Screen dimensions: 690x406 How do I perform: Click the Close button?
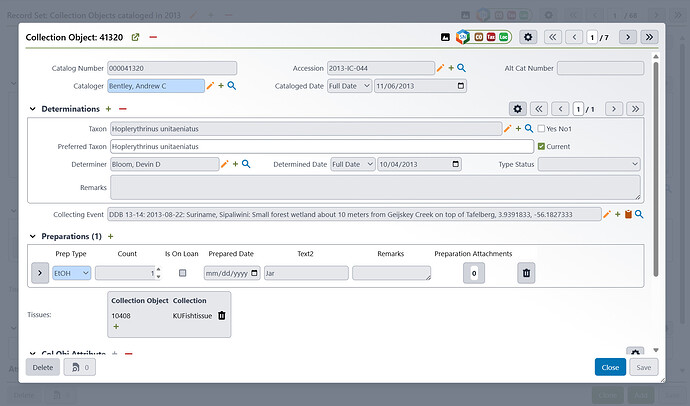(x=610, y=367)
